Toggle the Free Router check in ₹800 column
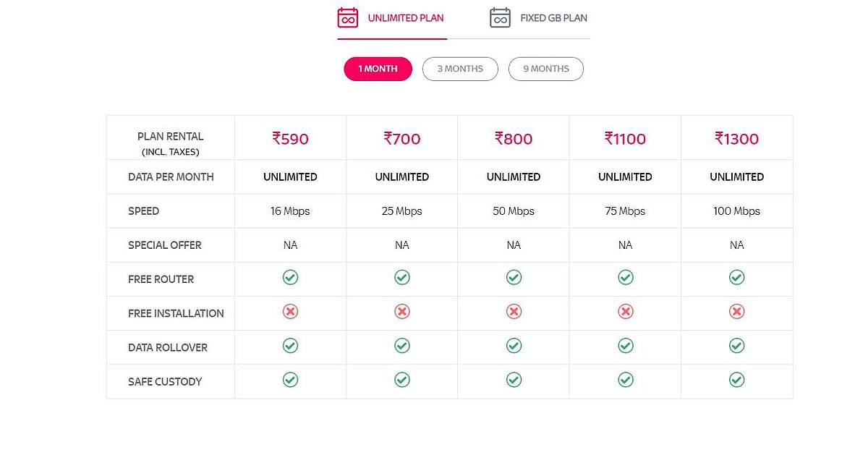 click(x=514, y=277)
